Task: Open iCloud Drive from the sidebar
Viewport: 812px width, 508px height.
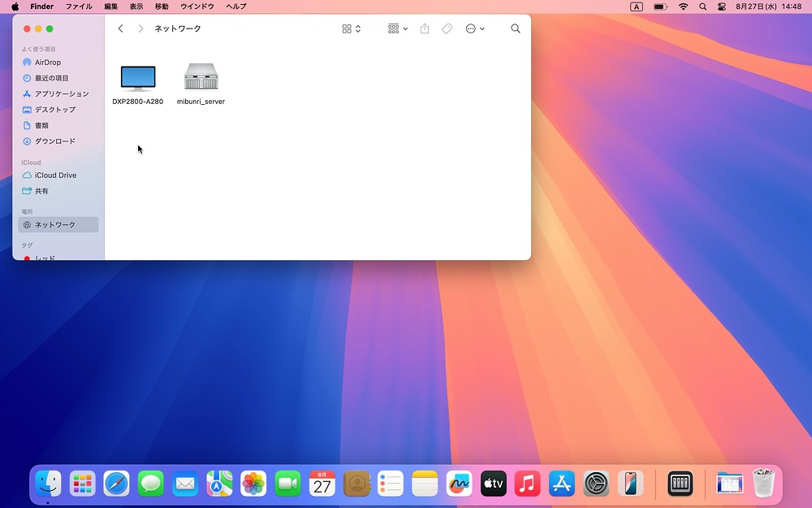Action: [x=55, y=176]
